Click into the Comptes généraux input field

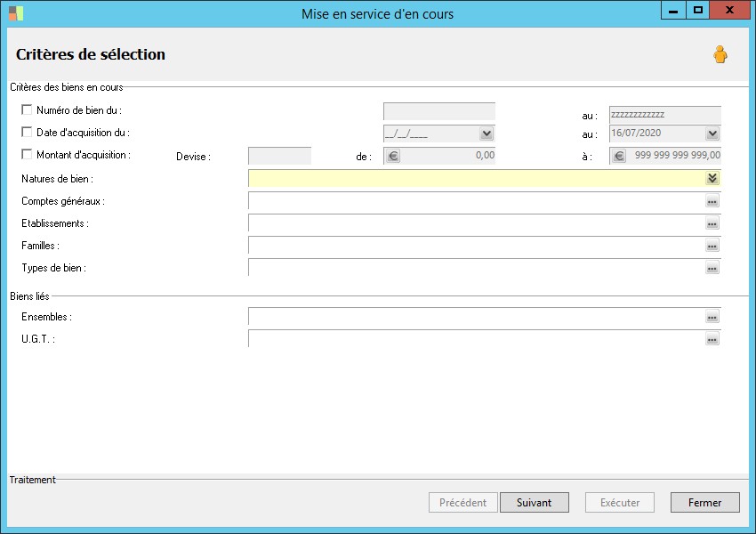(477, 201)
